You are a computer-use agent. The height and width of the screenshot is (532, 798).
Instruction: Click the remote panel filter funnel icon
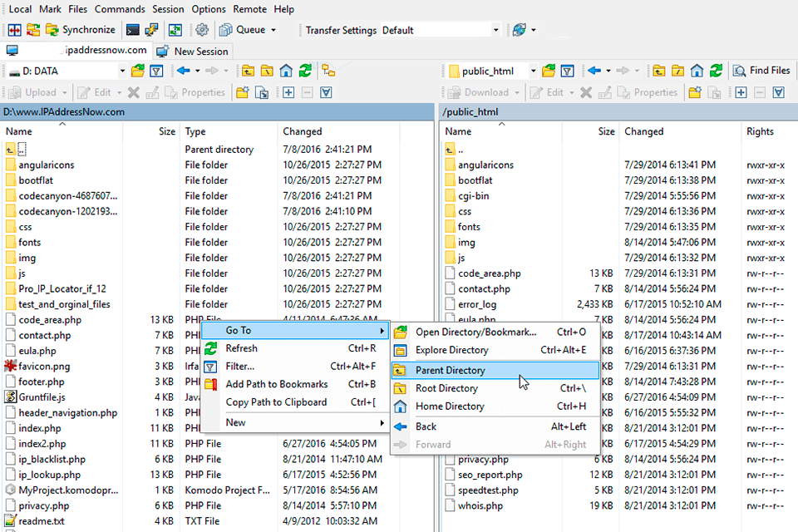coord(568,71)
